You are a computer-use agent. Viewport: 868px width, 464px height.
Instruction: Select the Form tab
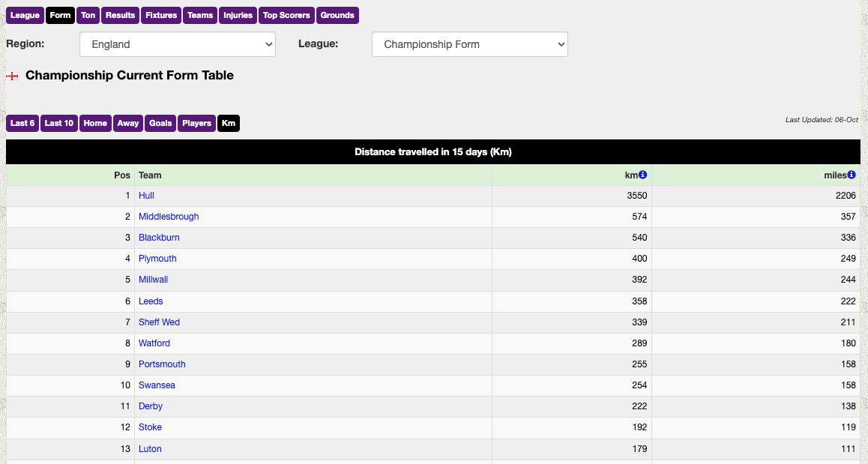[x=60, y=16]
